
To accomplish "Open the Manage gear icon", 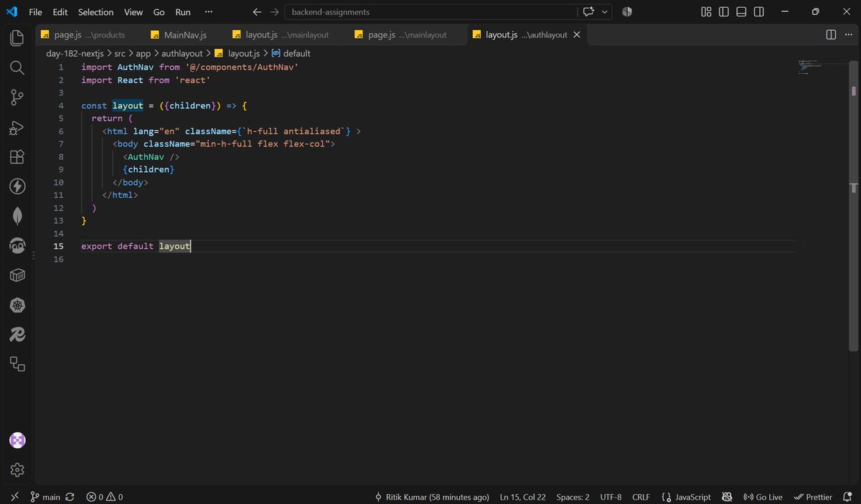I will tap(17, 470).
